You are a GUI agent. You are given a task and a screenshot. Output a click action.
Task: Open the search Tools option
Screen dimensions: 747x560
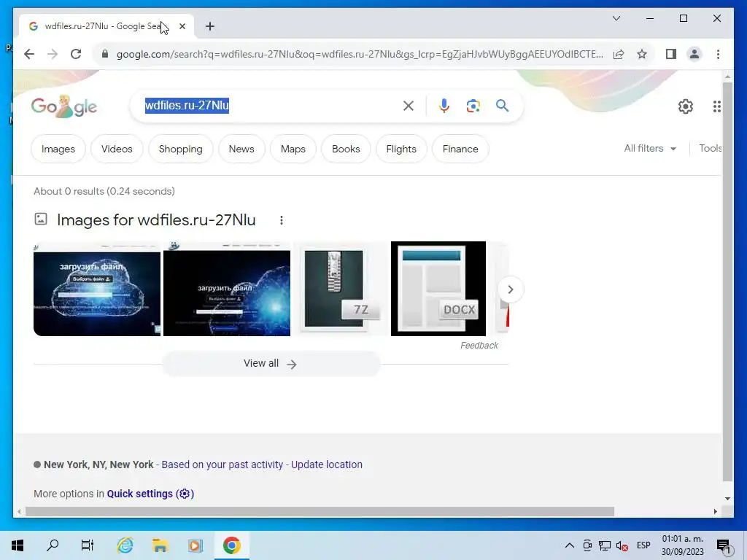point(710,149)
